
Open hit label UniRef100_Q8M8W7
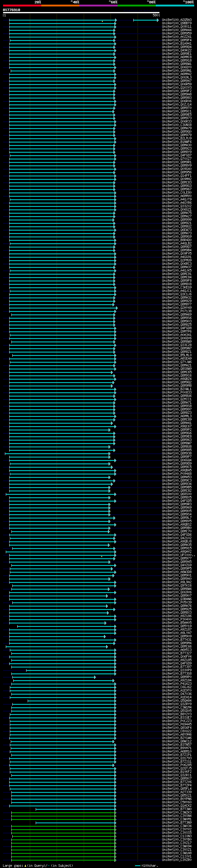(177, 443)
